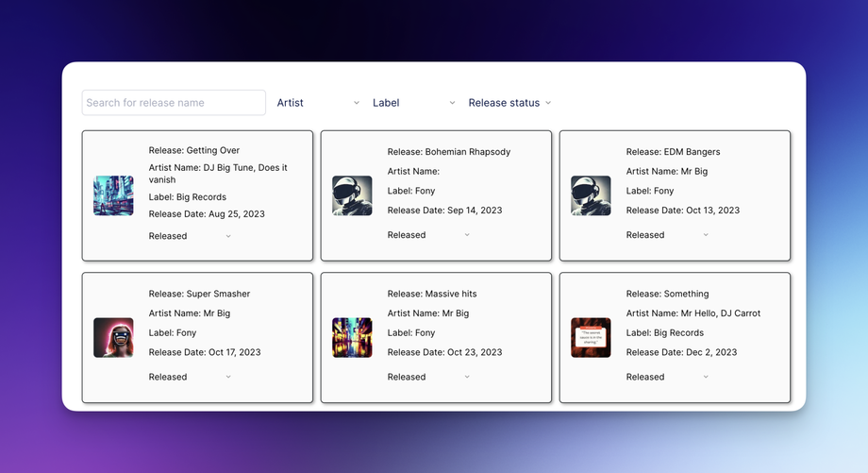Select the Something release quote cover art

[x=591, y=337]
